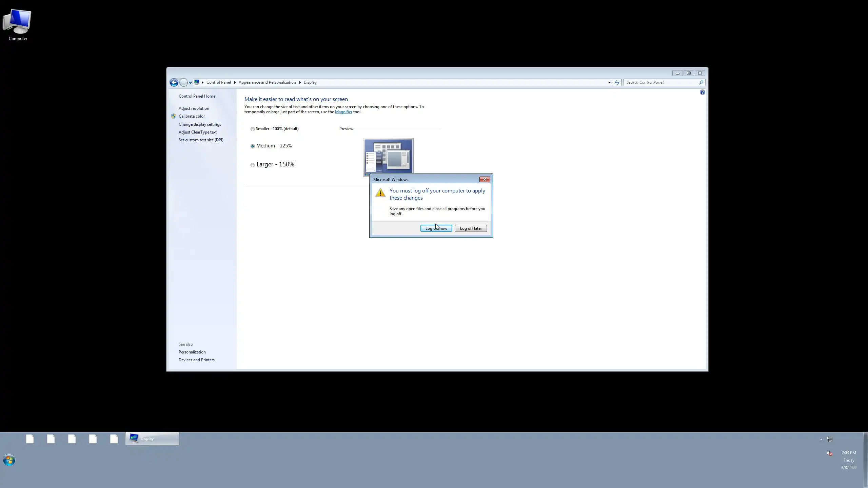This screenshot has width=868, height=488.
Task: Click the search magnifier icon
Action: 701,82
